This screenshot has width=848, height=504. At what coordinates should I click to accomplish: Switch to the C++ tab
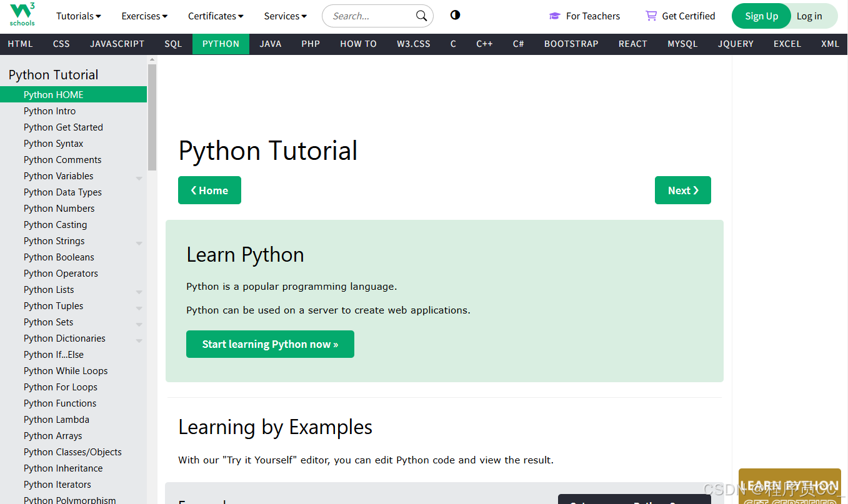[484, 44]
